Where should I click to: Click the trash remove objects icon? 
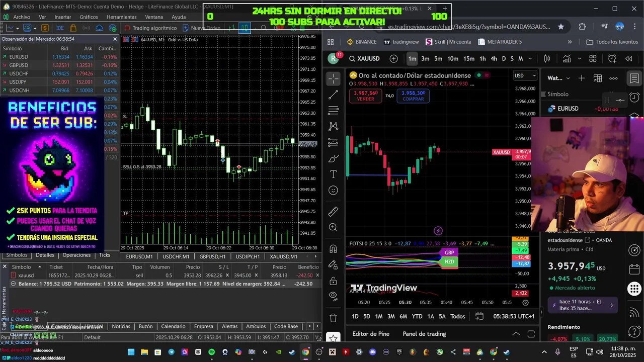333,318
